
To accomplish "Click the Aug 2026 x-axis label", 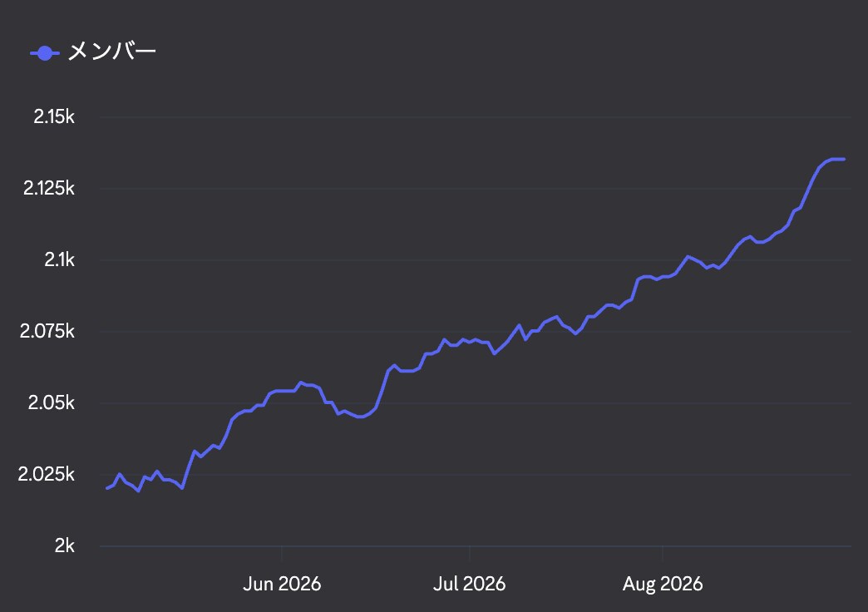I will (x=663, y=584).
